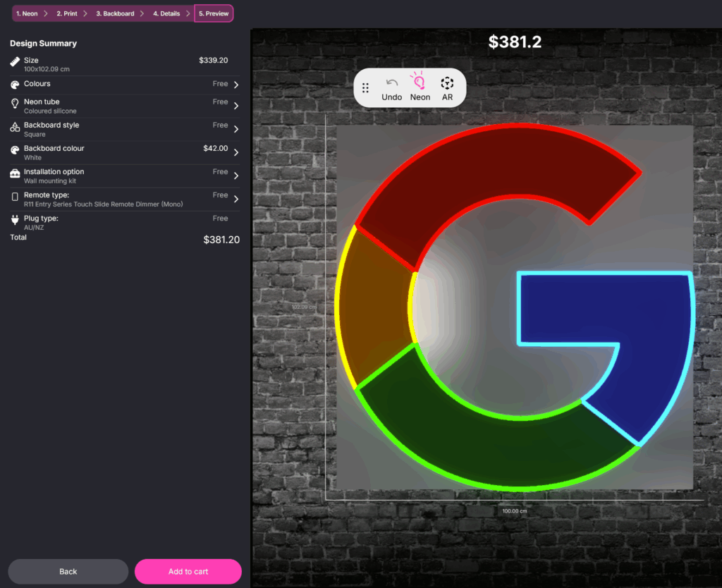The height and width of the screenshot is (588, 722).
Task: Expand the Colours row chevron
Action: (x=235, y=85)
